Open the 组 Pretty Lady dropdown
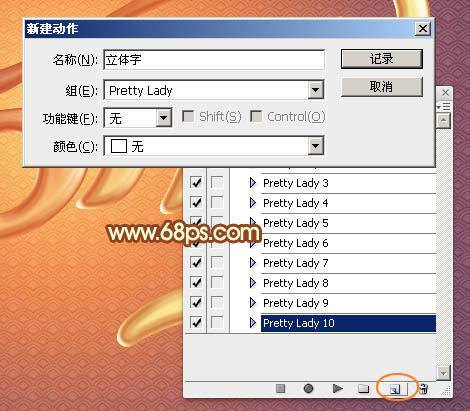The height and width of the screenshot is (411, 470). coord(315,90)
